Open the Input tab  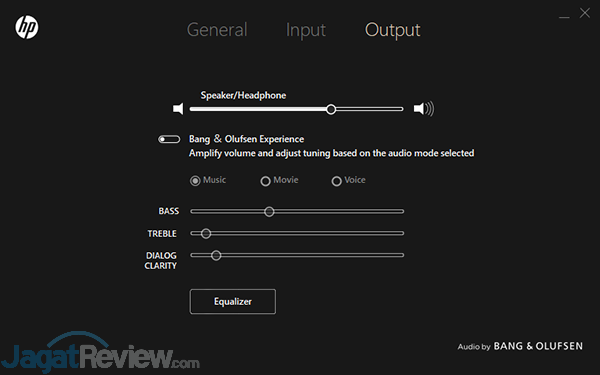[x=306, y=30]
